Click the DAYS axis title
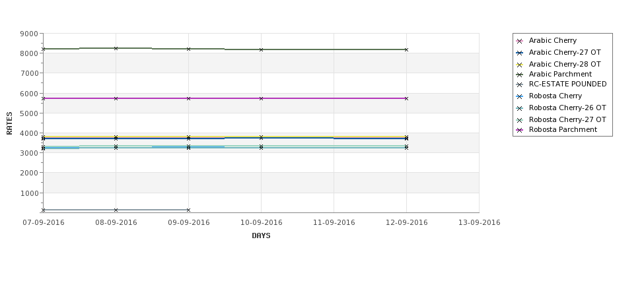The height and width of the screenshot is (283, 644). [x=261, y=236]
